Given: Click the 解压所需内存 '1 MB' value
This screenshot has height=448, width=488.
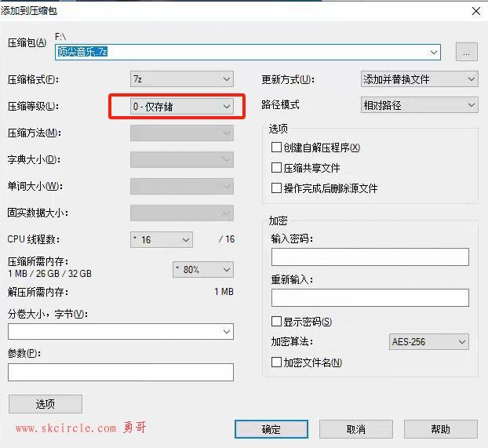Looking at the screenshot, I should click(224, 292).
